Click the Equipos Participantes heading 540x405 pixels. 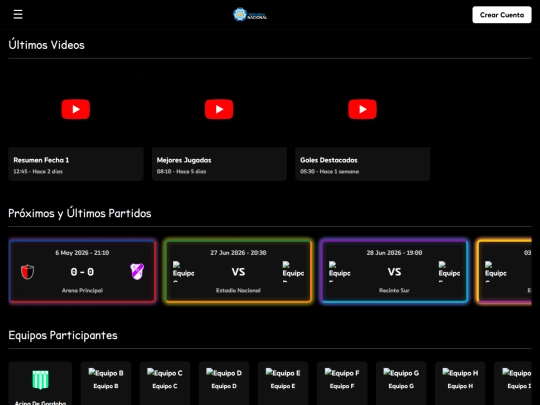click(x=63, y=335)
